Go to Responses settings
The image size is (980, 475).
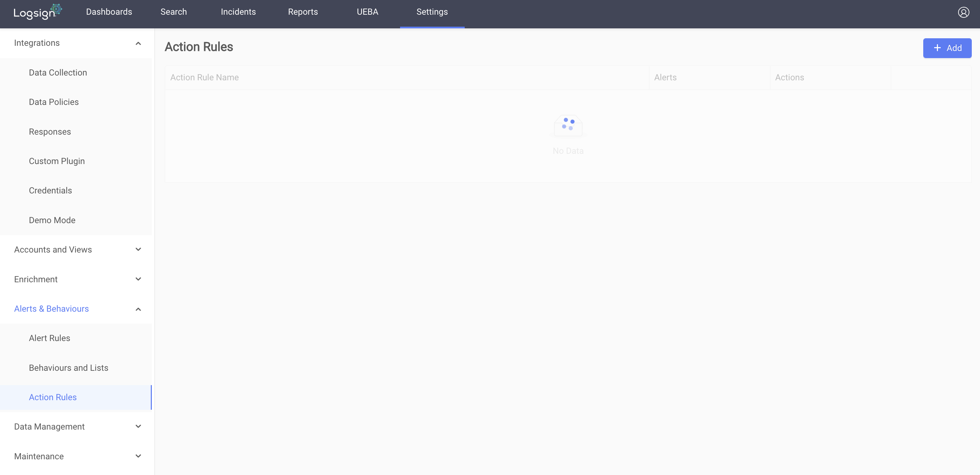[50, 132]
